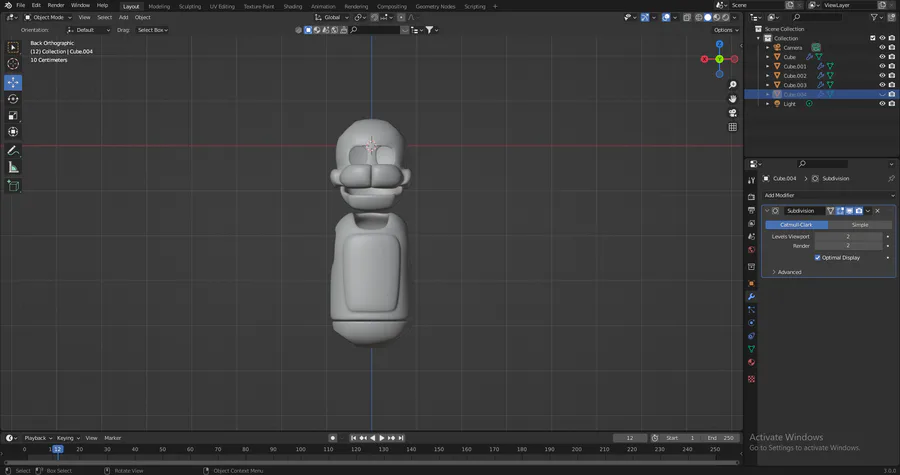Image resolution: width=900 pixels, height=475 pixels.
Task: Open the Render menu
Action: point(56,5)
